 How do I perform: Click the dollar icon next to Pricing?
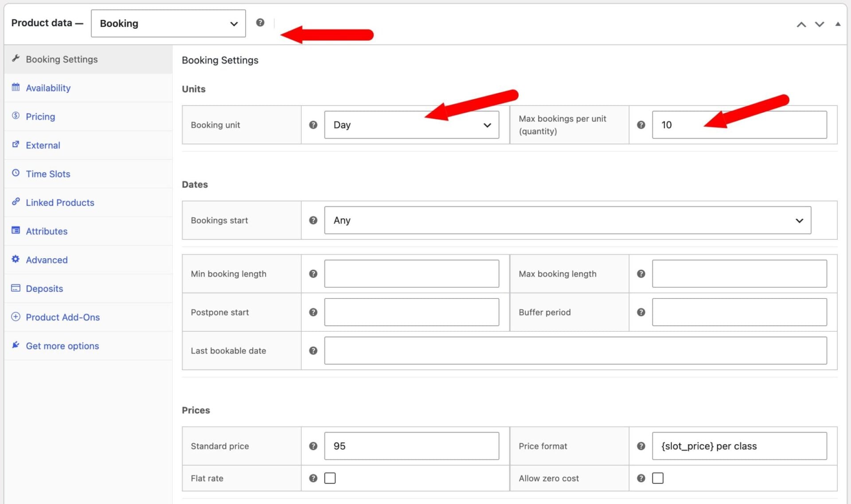click(x=16, y=116)
